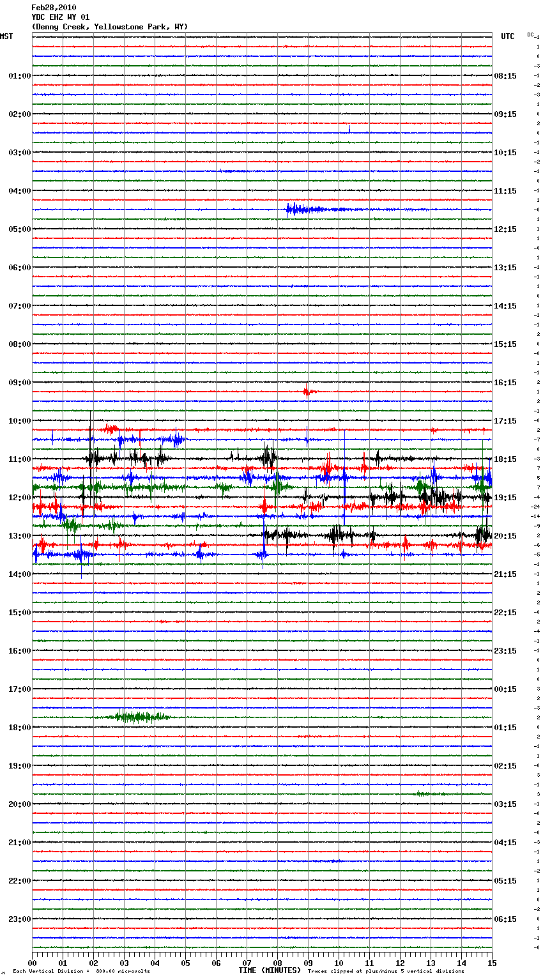Click the 15 minute mark on the bottom axis
Viewport: 543px width, 980px height.
click(x=491, y=963)
